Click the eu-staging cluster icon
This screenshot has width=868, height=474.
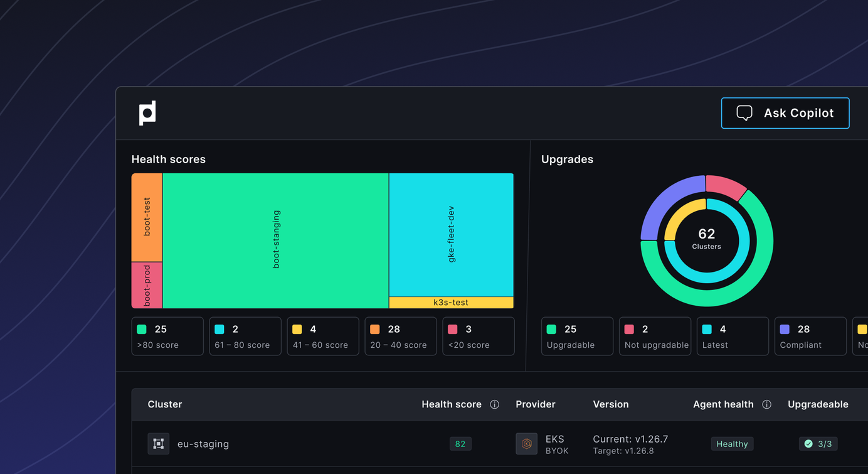point(158,444)
